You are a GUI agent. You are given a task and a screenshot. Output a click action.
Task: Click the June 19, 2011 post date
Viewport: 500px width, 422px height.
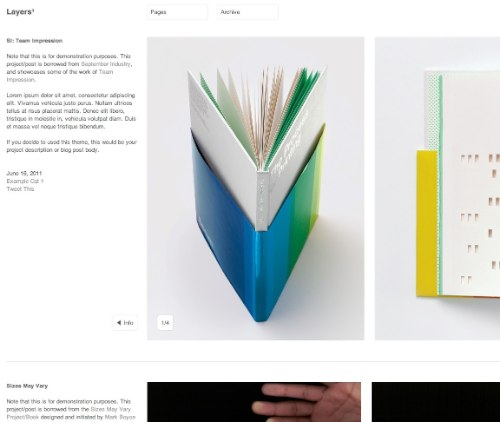pyautogui.click(x=24, y=173)
